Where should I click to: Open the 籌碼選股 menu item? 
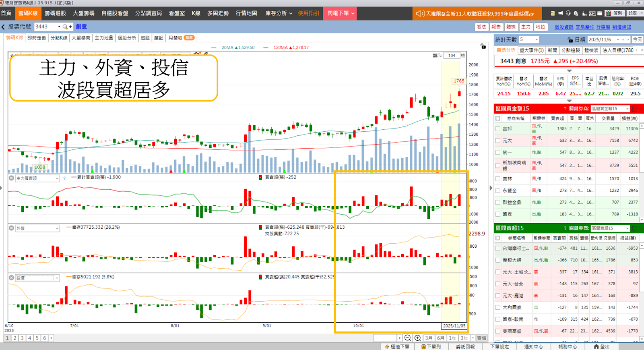pyautogui.click(x=55, y=13)
